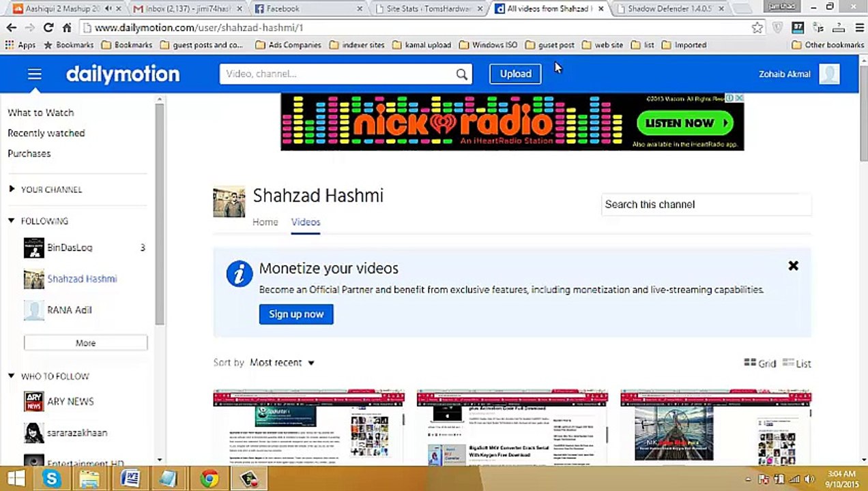Click the Zohaib Akmal username
Image resolution: width=868 pixels, height=491 pixels.
[785, 74]
